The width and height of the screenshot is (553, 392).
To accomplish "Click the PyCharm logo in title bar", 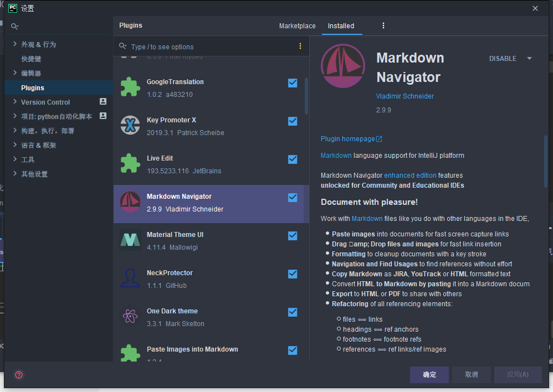I will tap(13, 8).
